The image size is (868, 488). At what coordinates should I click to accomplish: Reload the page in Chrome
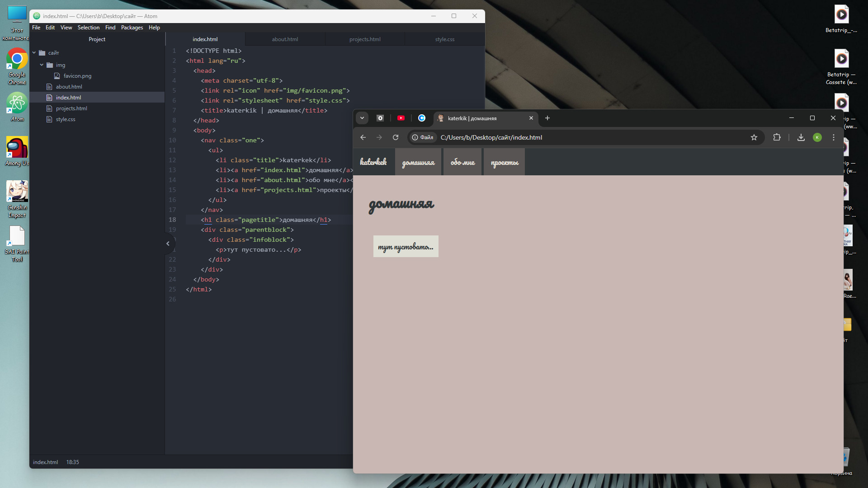396,137
